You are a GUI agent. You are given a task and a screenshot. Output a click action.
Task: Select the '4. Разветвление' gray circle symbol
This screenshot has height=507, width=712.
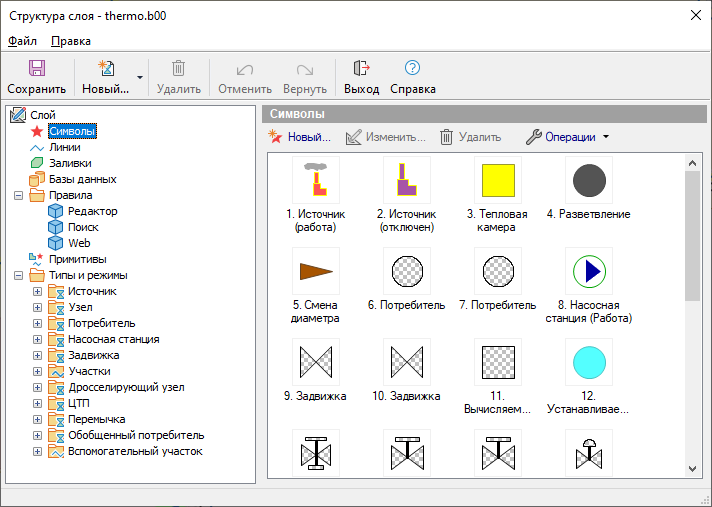(x=589, y=181)
